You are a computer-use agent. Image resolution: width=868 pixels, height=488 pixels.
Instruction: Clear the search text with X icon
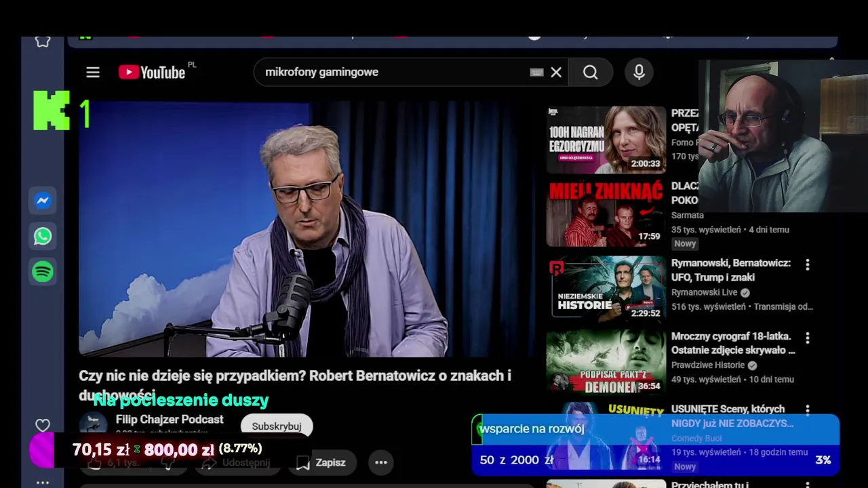(556, 73)
